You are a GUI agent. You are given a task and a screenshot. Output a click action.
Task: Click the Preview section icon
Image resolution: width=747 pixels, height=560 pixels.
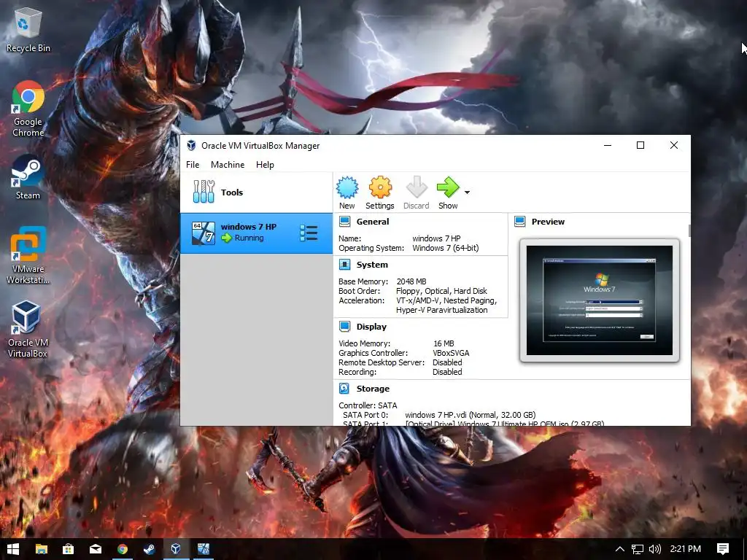519,222
